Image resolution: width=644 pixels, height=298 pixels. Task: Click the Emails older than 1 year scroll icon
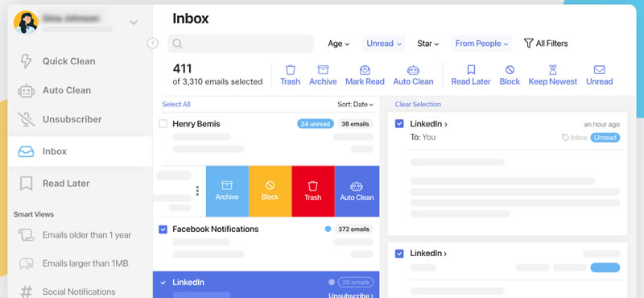pos(26,235)
